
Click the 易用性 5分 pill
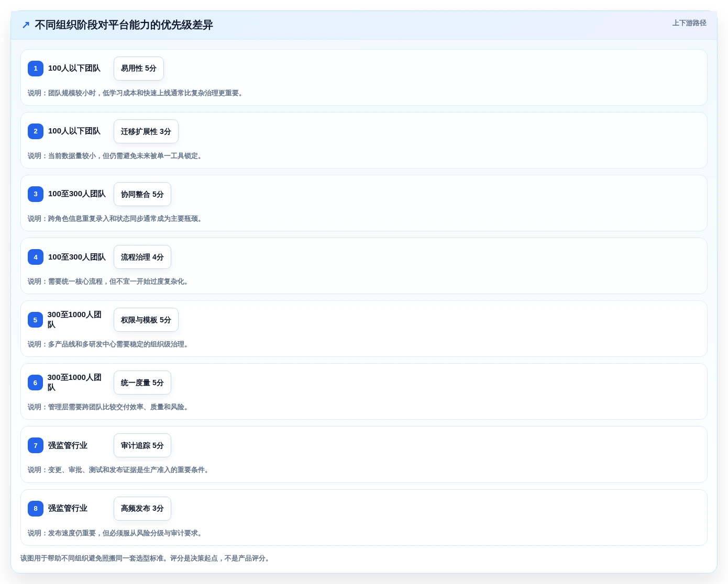coord(139,69)
